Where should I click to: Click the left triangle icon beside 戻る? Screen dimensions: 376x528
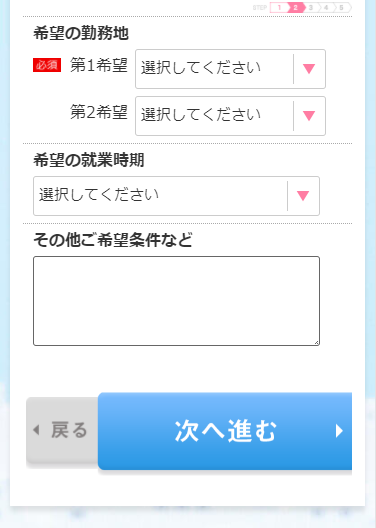point(36,430)
